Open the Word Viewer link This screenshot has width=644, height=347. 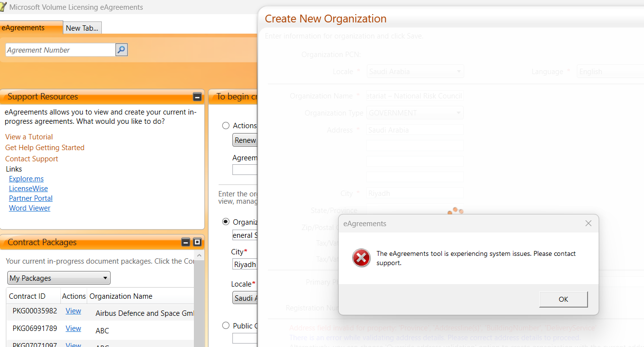[x=30, y=208]
